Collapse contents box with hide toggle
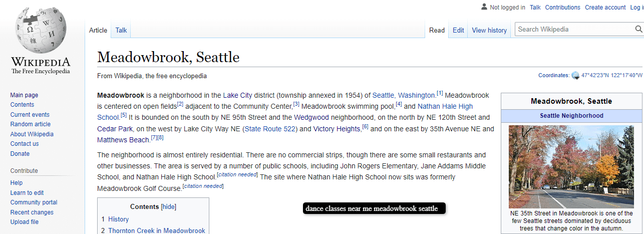The width and height of the screenshot is (644, 234). (169, 207)
